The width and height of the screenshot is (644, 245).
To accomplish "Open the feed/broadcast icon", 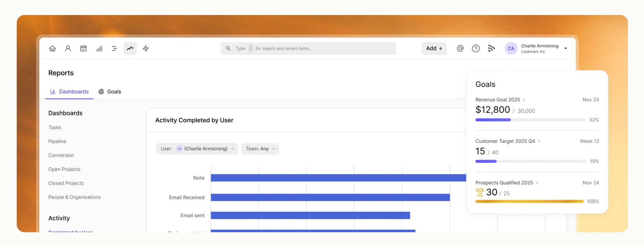I will (491, 48).
